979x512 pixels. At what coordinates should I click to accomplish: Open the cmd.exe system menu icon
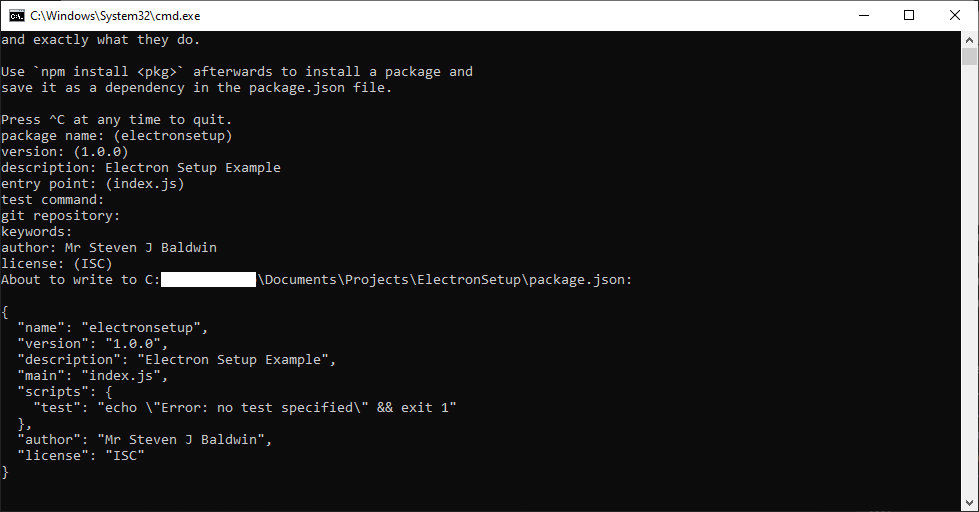tap(17, 15)
